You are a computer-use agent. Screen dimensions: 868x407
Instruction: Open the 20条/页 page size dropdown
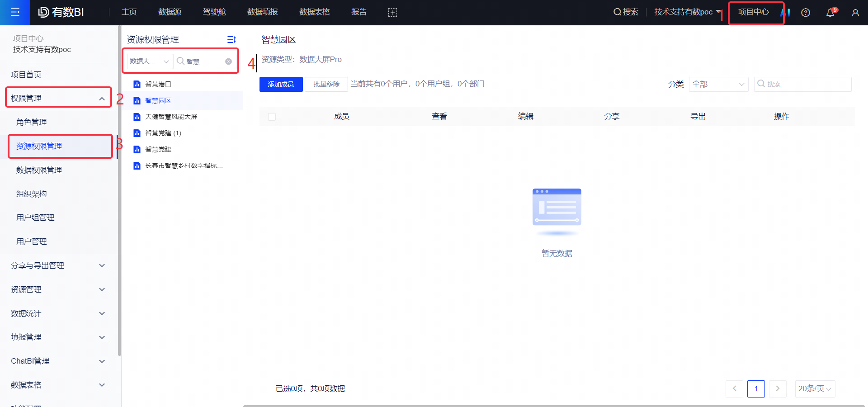coord(815,388)
